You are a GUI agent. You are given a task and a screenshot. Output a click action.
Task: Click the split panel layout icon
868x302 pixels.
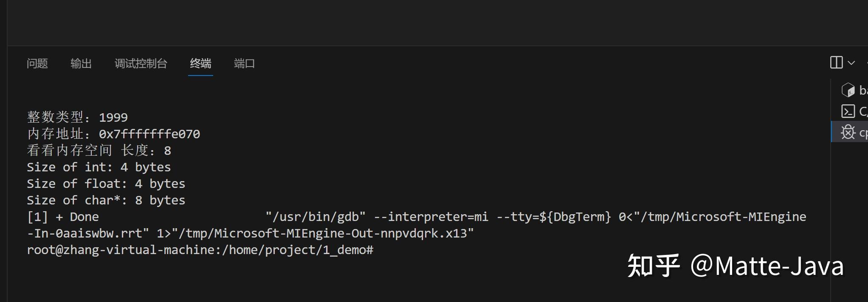pos(836,63)
